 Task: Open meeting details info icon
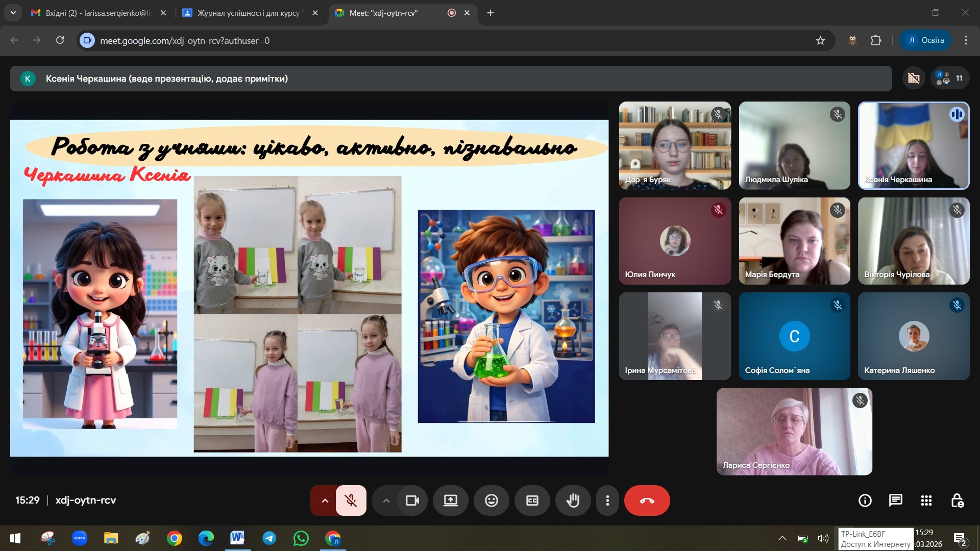click(x=865, y=500)
